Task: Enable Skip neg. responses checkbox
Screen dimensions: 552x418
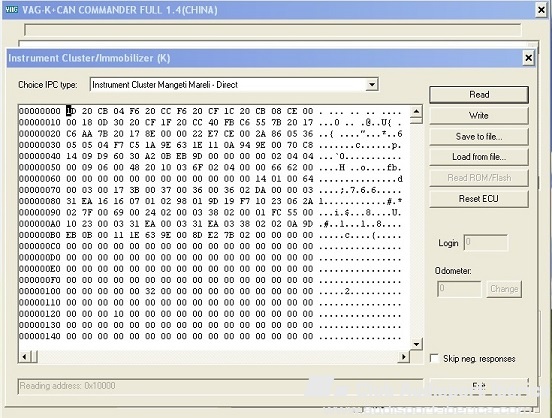Action: [434, 358]
